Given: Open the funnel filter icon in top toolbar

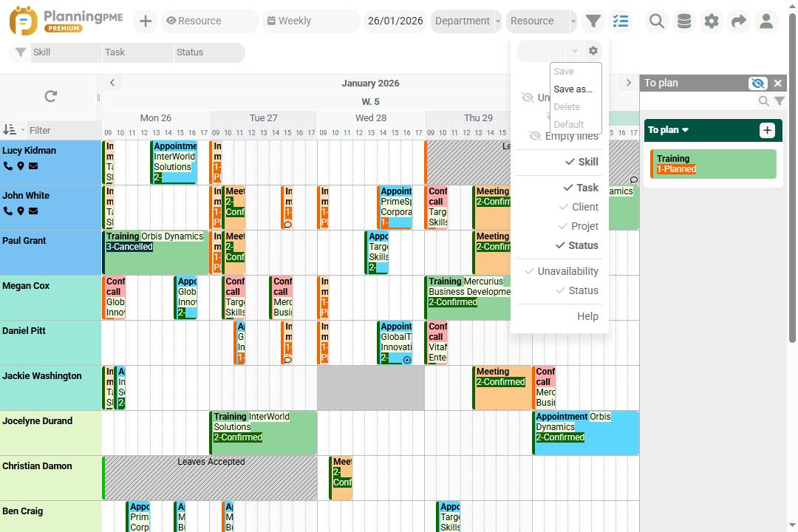Looking at the screenshot, I should 593,21.
